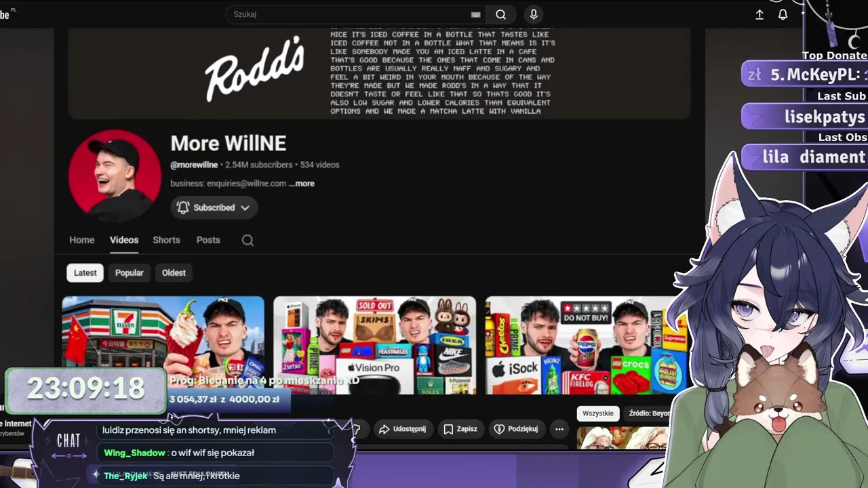Sort videos by Latest
868x488 pixels.
pos(85,272)
